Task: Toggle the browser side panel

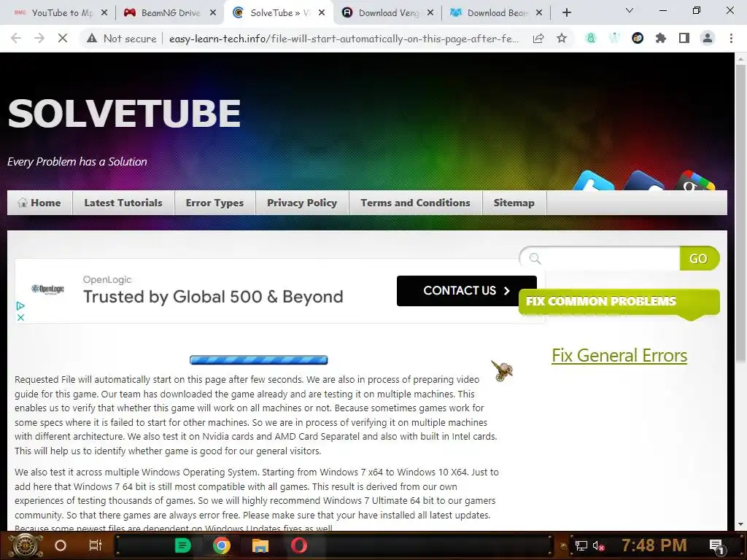Action: (684, 38)
